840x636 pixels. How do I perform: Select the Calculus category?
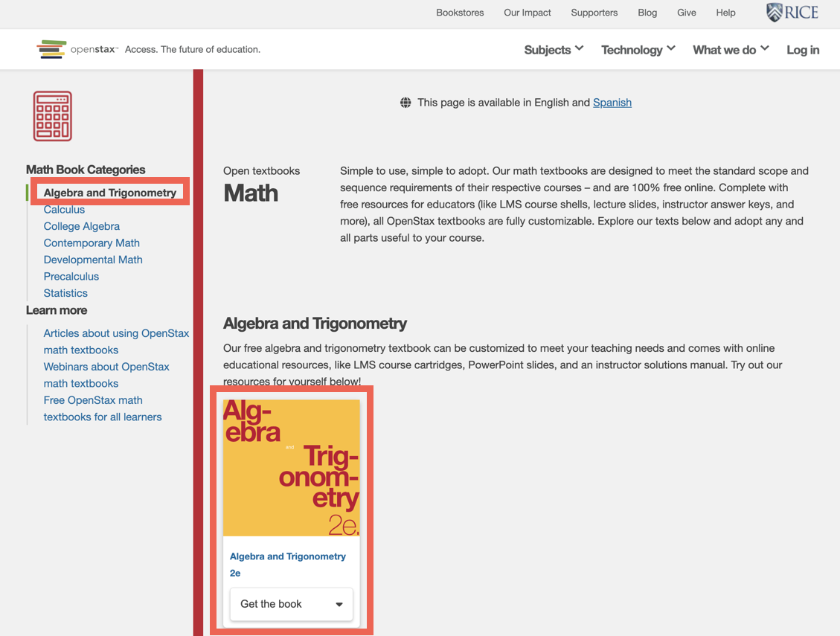point(64,209)
